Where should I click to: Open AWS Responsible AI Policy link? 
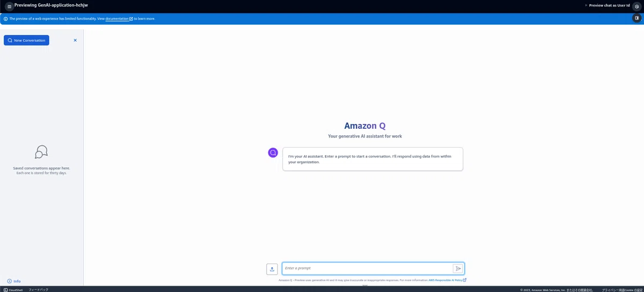point(447,280)
